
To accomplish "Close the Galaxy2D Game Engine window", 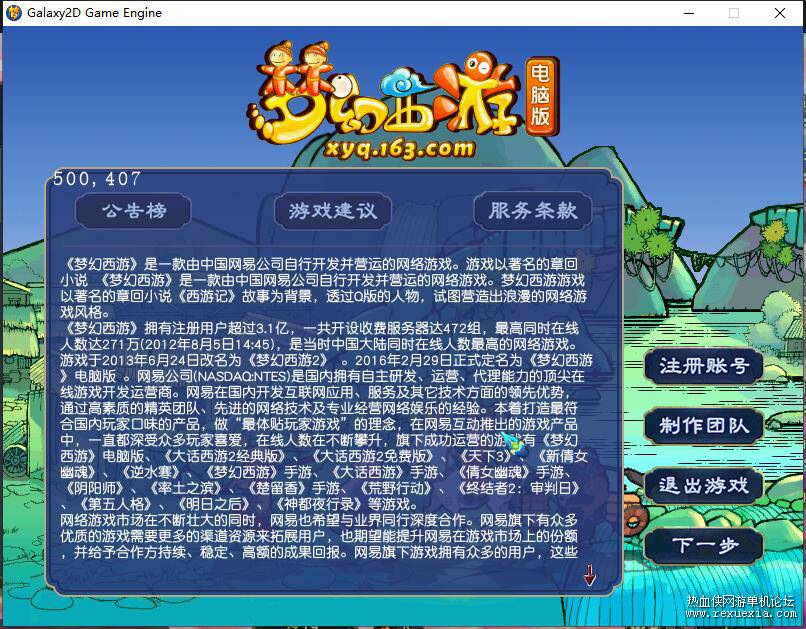I will pyautogui.click(x=780, y=13).
